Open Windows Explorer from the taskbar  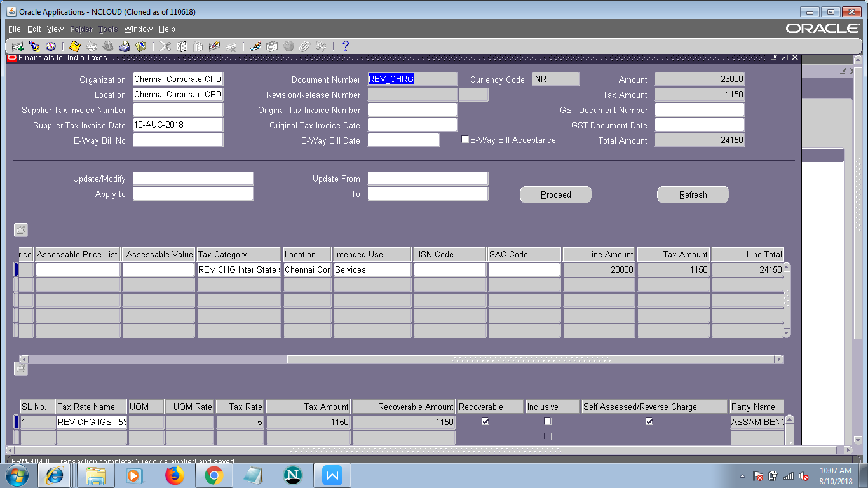coord(96,475)
